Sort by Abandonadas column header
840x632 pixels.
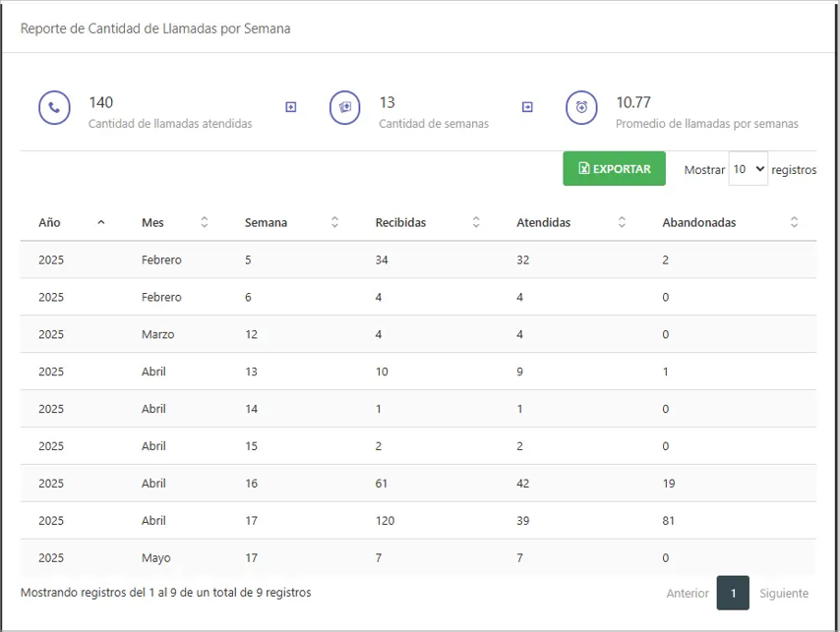click(x=698, y=222)
